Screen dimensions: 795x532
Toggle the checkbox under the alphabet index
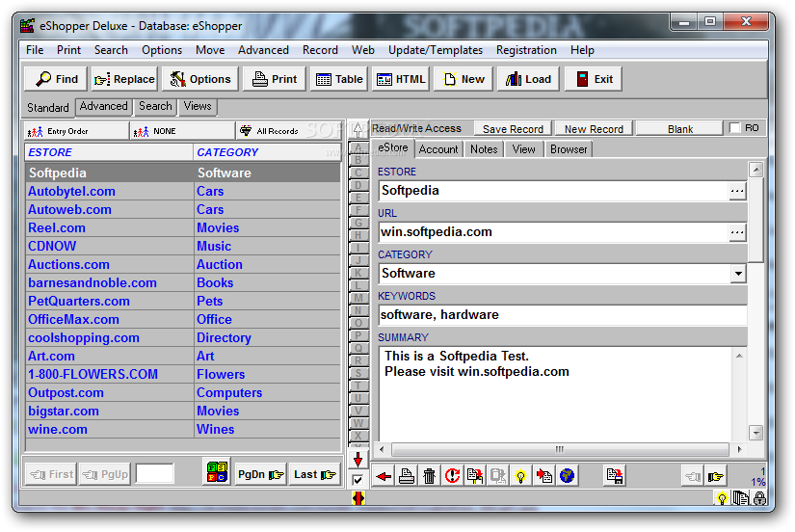tap(358, 480)
